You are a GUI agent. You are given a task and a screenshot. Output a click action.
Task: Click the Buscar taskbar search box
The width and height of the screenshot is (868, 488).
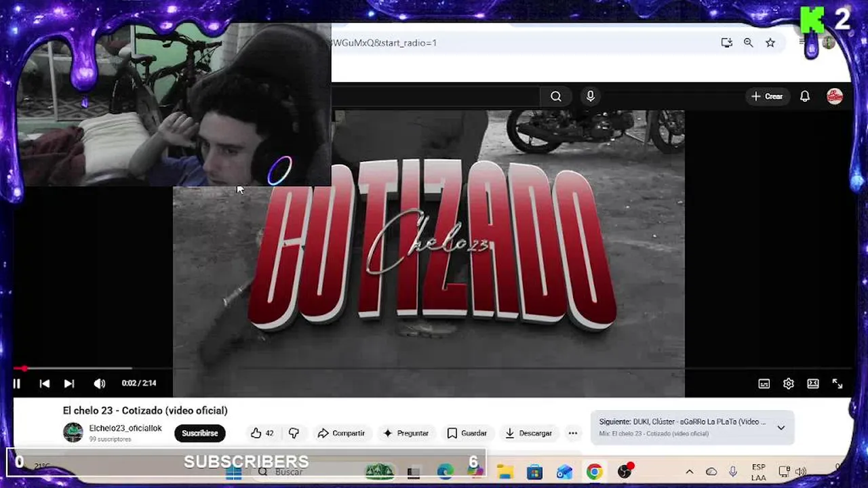325,472
